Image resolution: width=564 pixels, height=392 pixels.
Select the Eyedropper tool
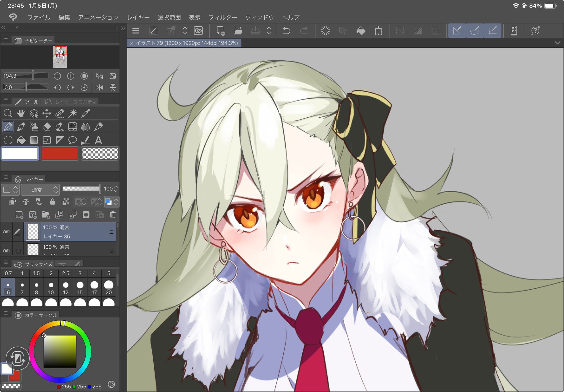[x=86, y=113]
